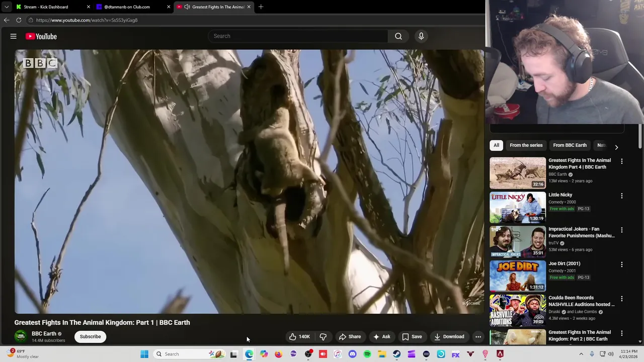Screen dimensions: 644x362
Task: Like the video with thumbs up
Action: (x=299, y=337)
